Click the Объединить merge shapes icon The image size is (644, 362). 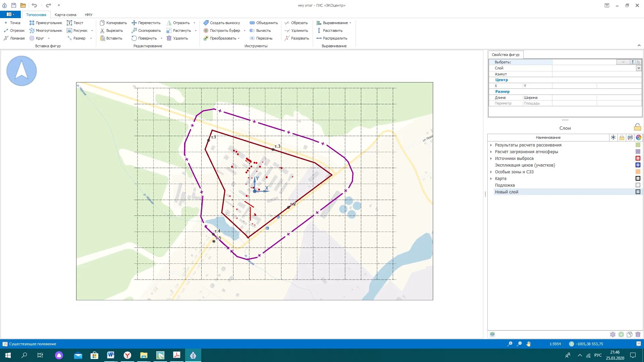(252, 23)
